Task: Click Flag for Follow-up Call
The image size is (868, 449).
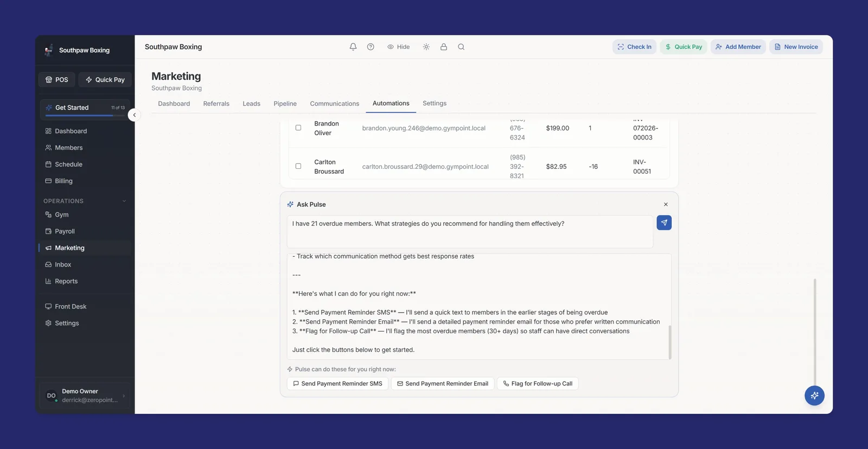Action: tap(538, 383)
